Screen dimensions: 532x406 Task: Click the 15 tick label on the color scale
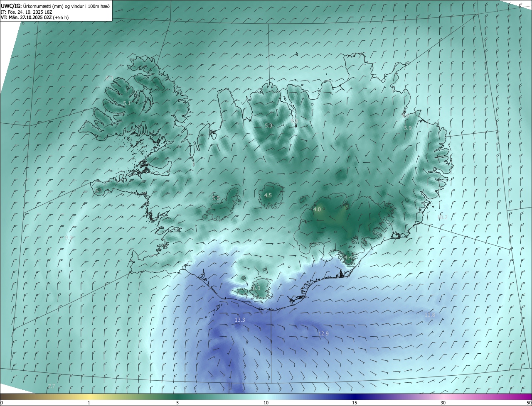click(355, 403)
